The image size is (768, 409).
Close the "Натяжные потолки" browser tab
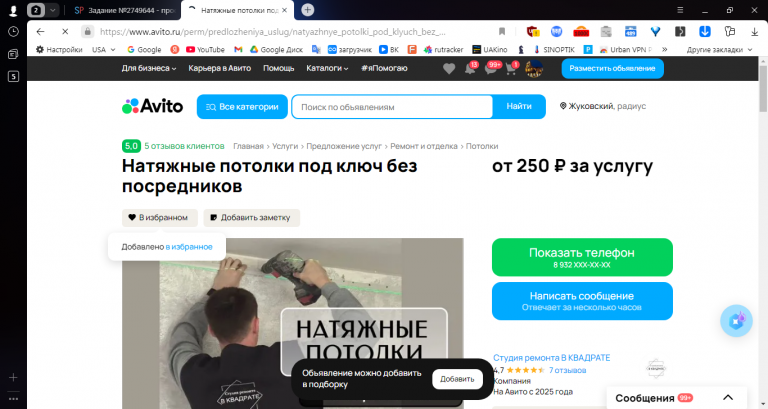coord(284,10)
